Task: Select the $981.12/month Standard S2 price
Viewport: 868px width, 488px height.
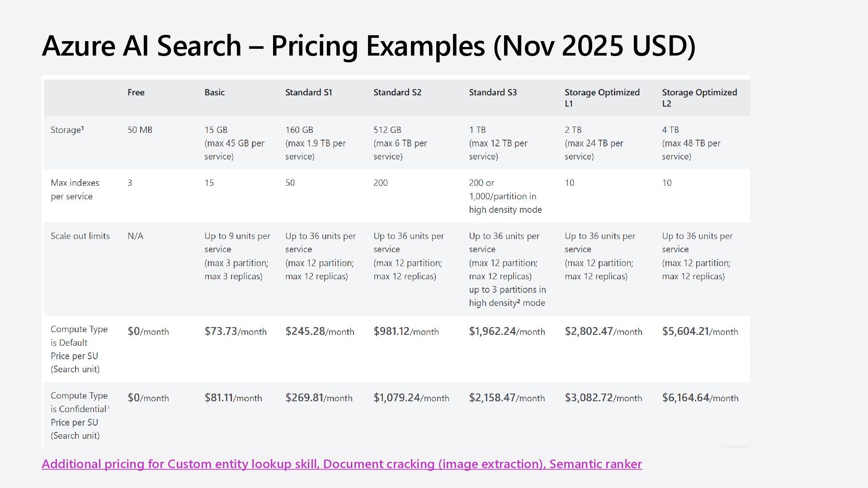Action: point(406,331)
